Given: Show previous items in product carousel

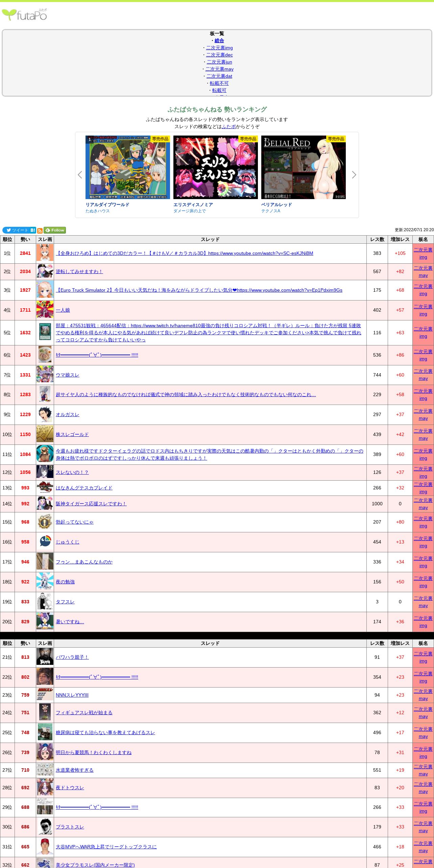Looking at the screenshot, I should tap(80, 175).
